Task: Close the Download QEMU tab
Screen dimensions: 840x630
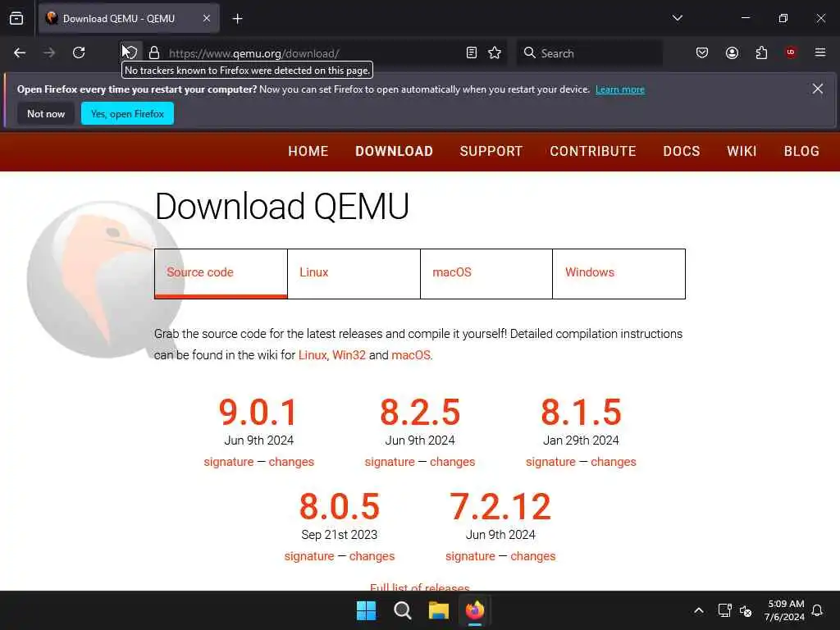Action: point(207,19)
